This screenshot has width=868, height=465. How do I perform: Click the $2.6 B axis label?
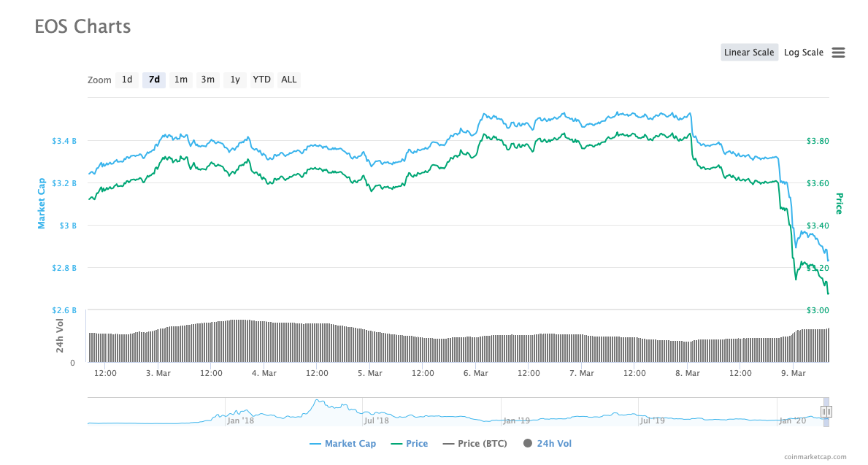(64, 310)
